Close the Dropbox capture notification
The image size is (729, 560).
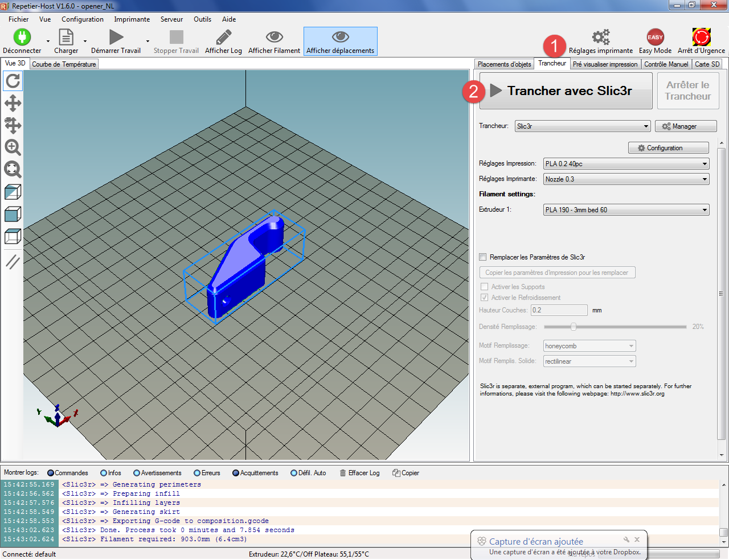(637, 540)
